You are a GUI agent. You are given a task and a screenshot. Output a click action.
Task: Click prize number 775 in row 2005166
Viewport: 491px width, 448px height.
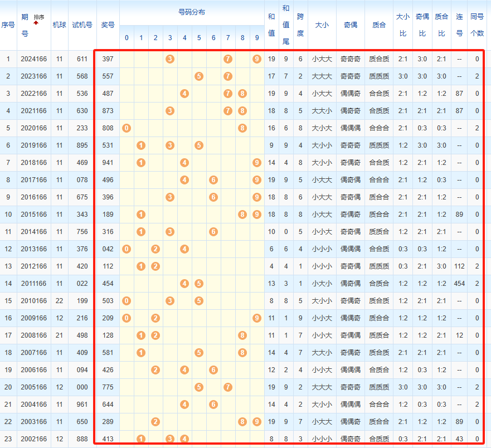click(108, 387)
